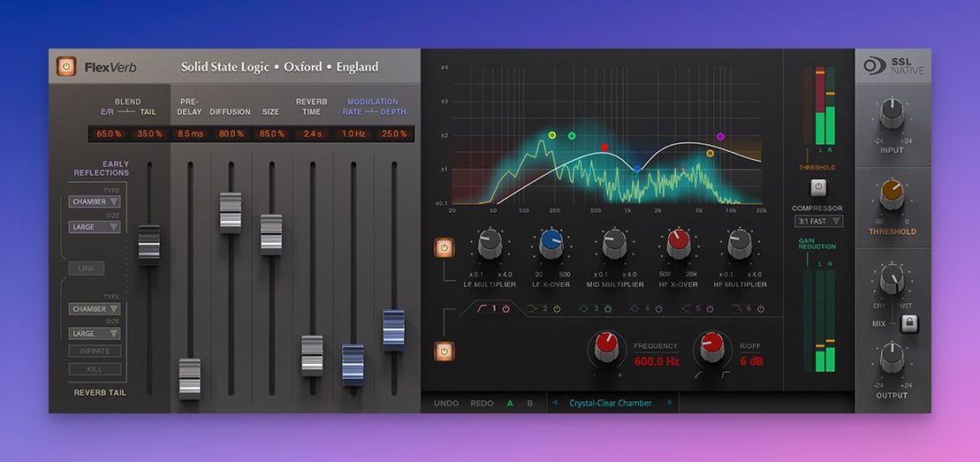Click the SSL Native logo

pyautogui.click(x=893, y=67)
